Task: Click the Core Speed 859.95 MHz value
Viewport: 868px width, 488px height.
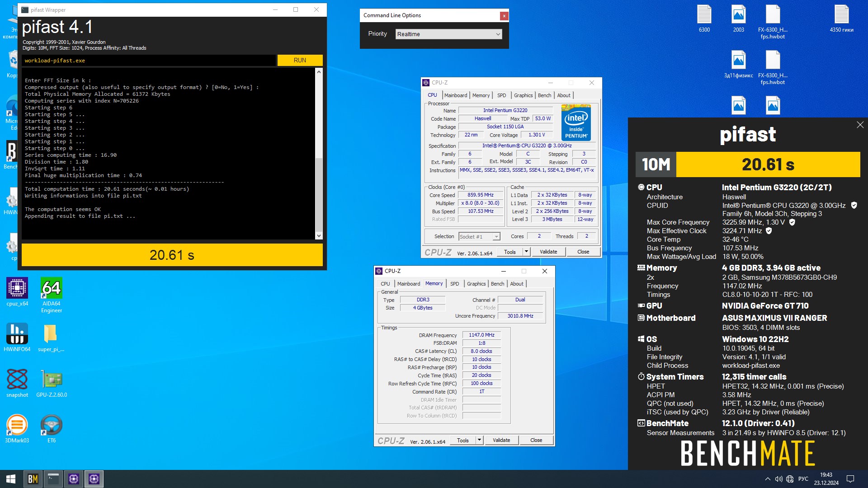Action: 481,195
